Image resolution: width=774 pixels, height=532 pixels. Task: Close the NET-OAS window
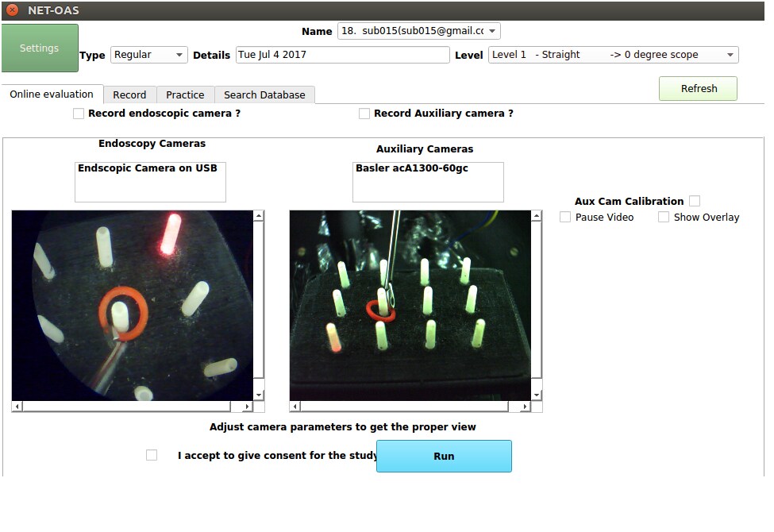coord(13,10)
